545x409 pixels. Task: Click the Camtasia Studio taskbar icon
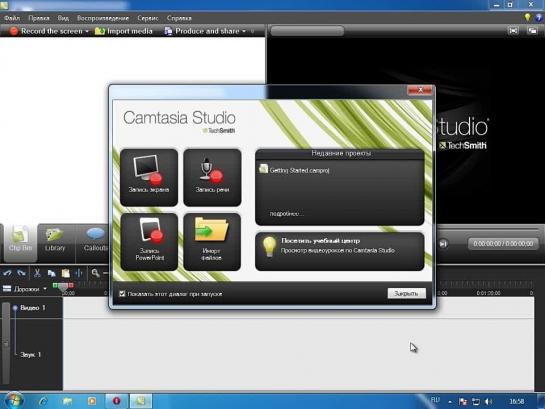coord(141,401)
